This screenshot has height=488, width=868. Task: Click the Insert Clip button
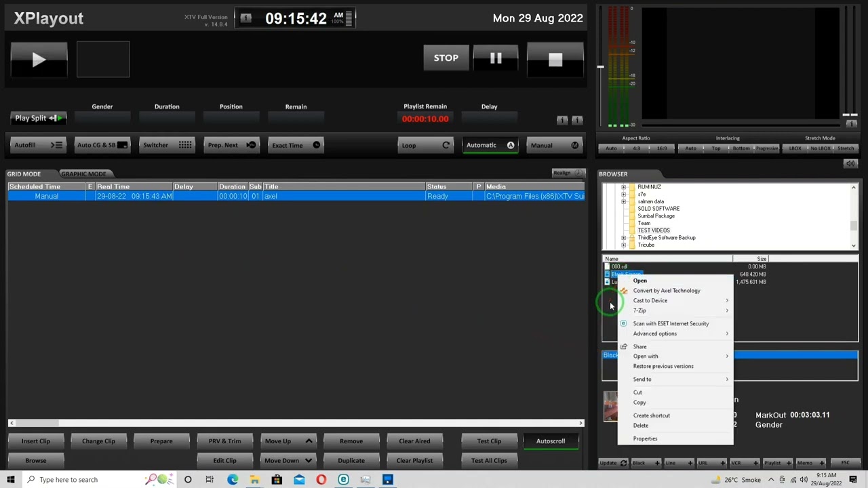[35, 441]
